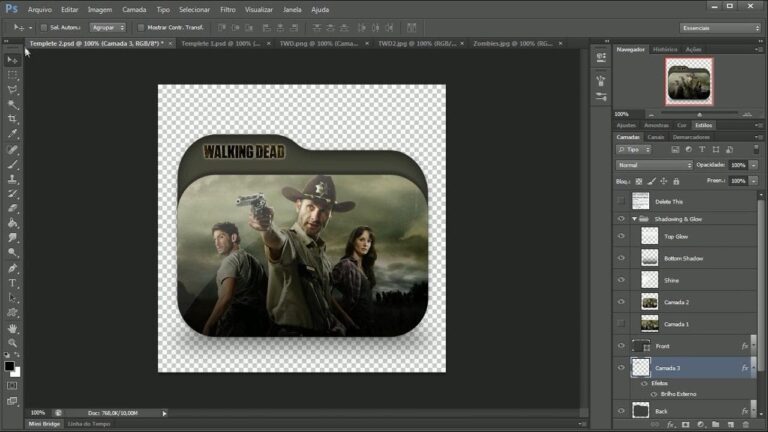Image resolution: width=768 pixels, height=432 pixels.
Task: Select the Crop tool
Action: pos(12,119)
